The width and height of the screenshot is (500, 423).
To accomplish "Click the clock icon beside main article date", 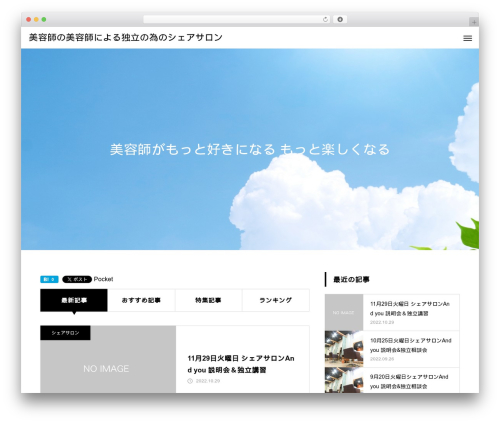I will 190,381.
